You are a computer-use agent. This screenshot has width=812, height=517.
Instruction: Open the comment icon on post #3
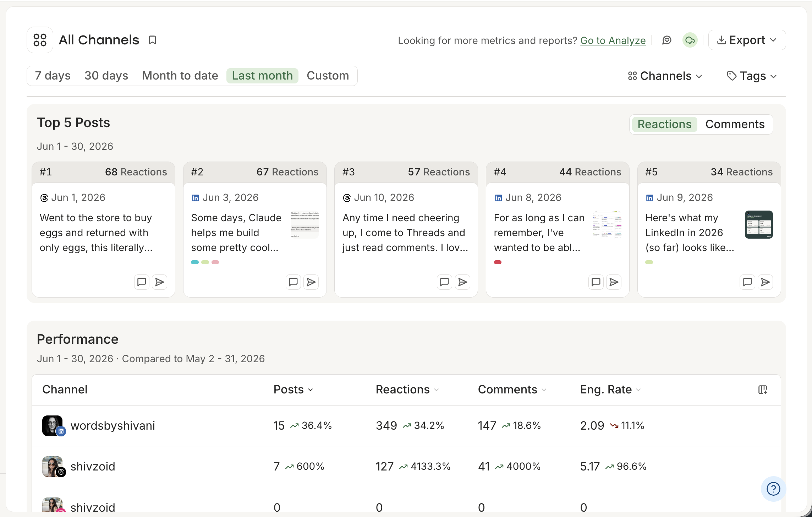tap(444, 282)
